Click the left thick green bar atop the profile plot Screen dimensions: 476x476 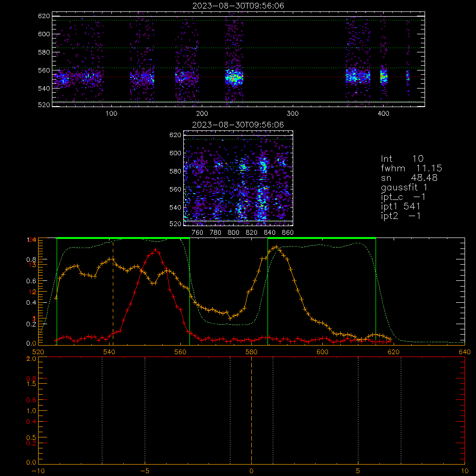[x=123, y=238]
